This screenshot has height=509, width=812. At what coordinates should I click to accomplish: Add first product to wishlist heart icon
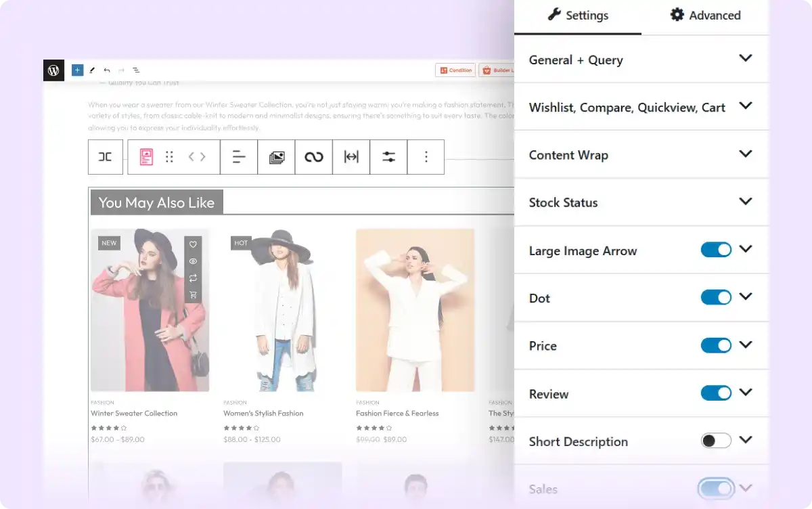click(x=193, y=244)
